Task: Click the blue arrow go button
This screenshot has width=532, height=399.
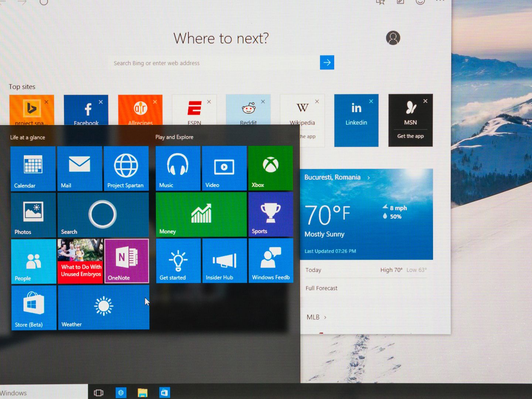Action: [327, 62]
